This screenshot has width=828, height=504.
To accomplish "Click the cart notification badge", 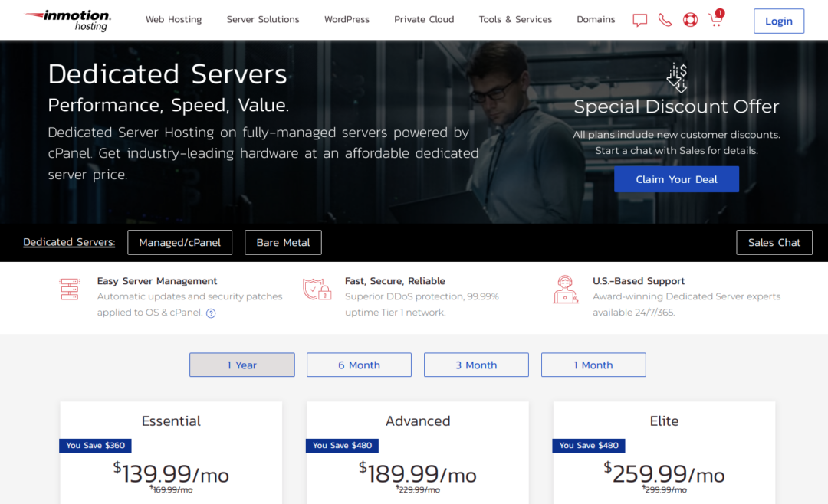I will [720, 13].
